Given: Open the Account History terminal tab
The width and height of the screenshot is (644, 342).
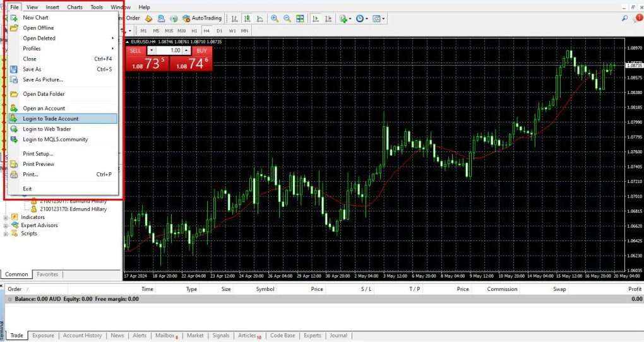Looking at the screenshot, I should (x=82, y=336).
